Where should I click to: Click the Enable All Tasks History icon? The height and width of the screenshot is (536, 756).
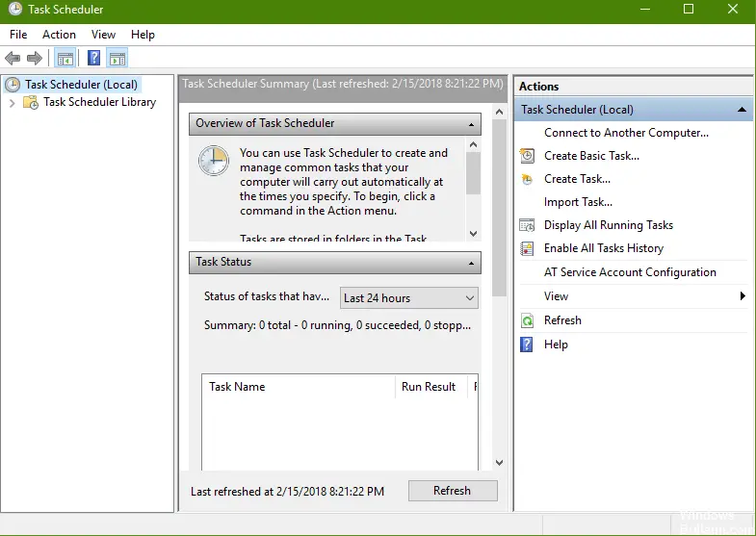tap(527, 248)
